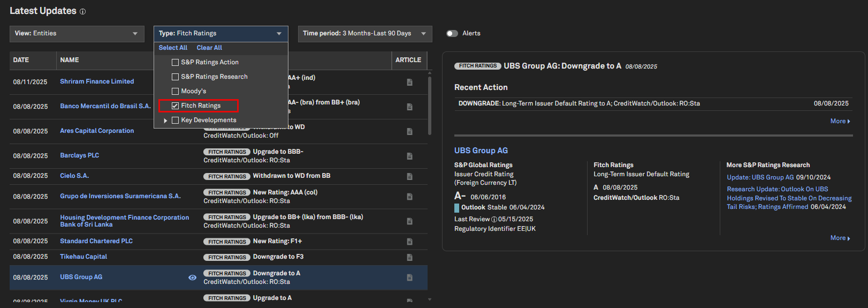The height and width of the screenshot is (308, 868).
Task: Click info icon beside Last Review
Action: [494, 219]
